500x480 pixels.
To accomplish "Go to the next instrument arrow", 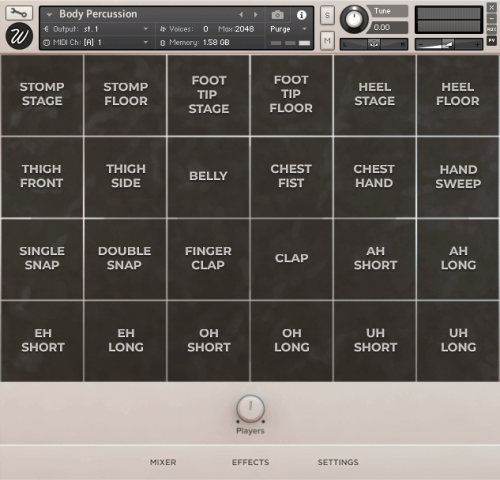I will (255, 15).
